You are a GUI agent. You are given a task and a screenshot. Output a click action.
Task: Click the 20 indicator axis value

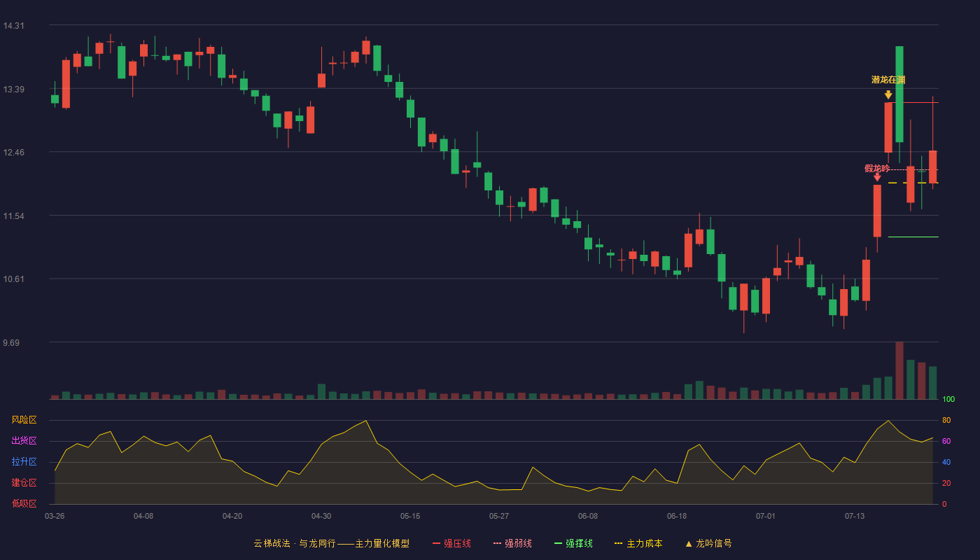[946, 483]
